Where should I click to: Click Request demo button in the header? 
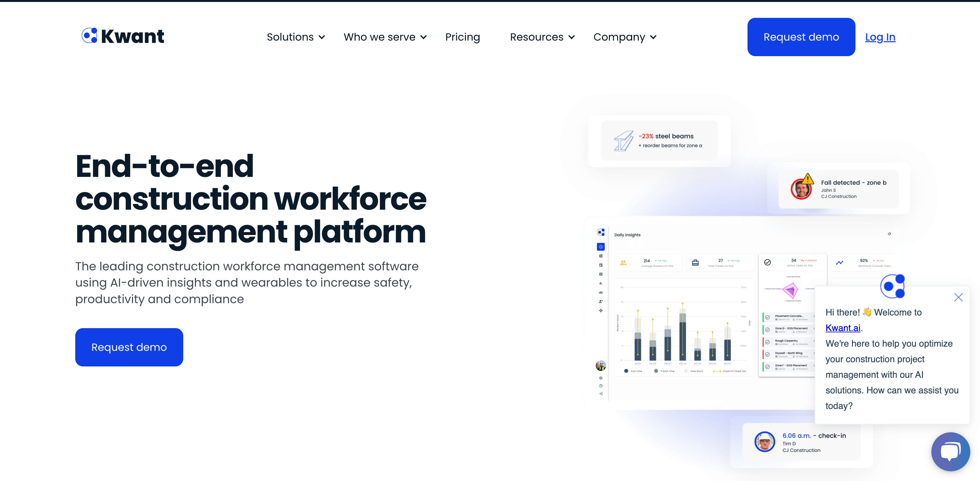point(801,37)
